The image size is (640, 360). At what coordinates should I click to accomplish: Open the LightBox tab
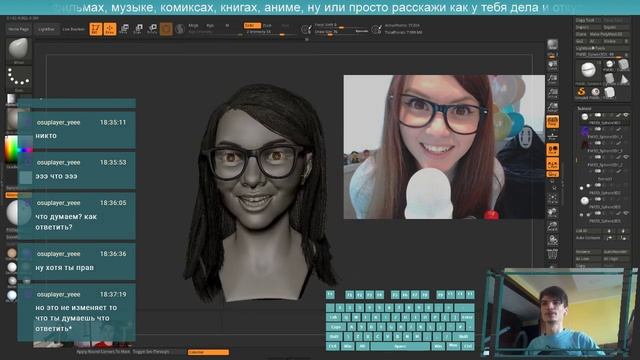tap(46, 29)
